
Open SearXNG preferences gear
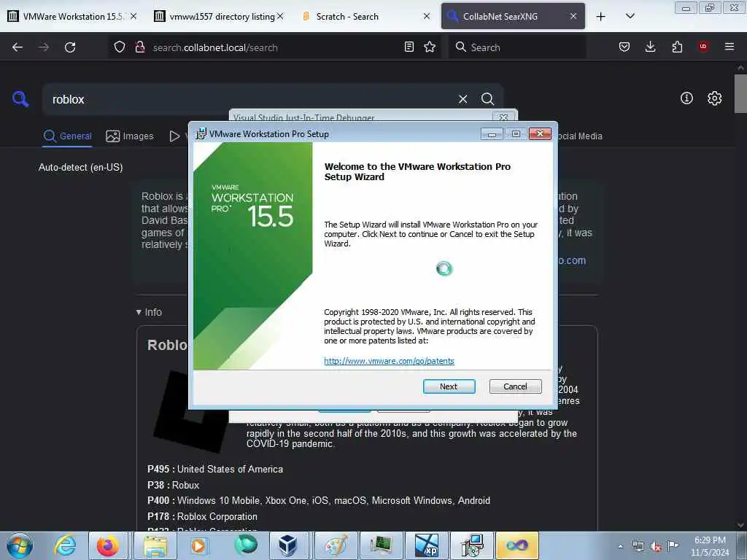pos(714,98)
